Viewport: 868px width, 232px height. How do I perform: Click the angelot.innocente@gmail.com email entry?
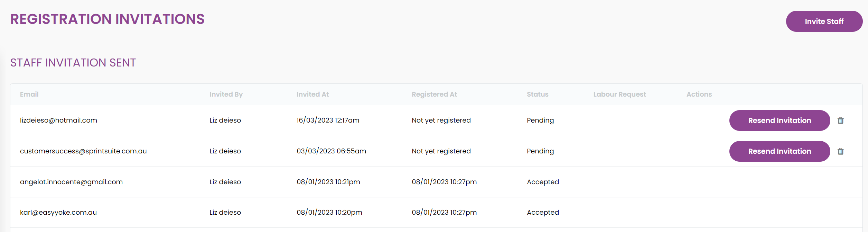point(71,182)
